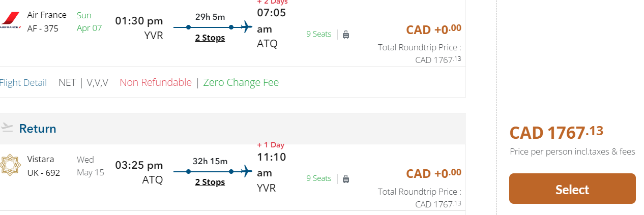The image size is (644, 215).
Task: Click the large CAD 1767.13 per-person price
Action: tap(556, 133)
